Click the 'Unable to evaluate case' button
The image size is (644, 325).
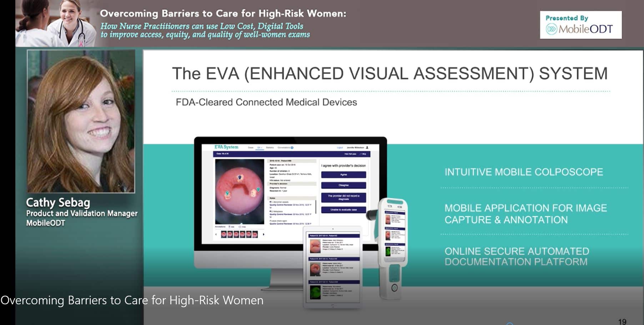coord(343,210)
